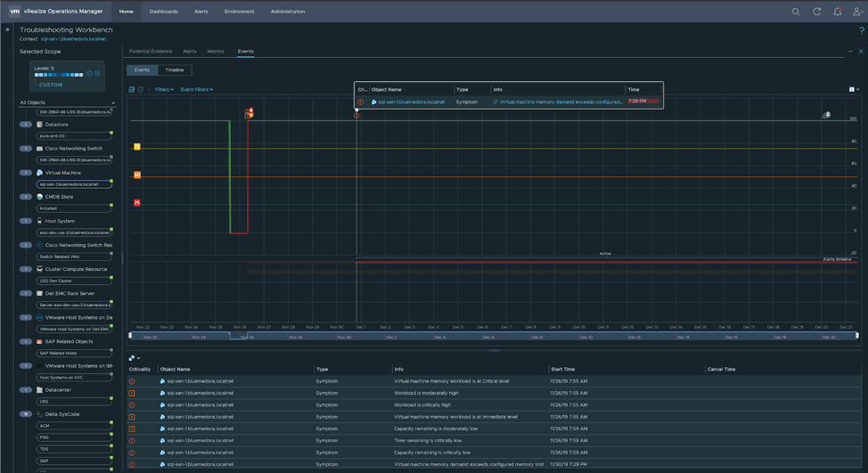Screen dimensions: 868x473
Task: Toggle the esxi-dev-uss-3 host pill
Action: point(74,232)
